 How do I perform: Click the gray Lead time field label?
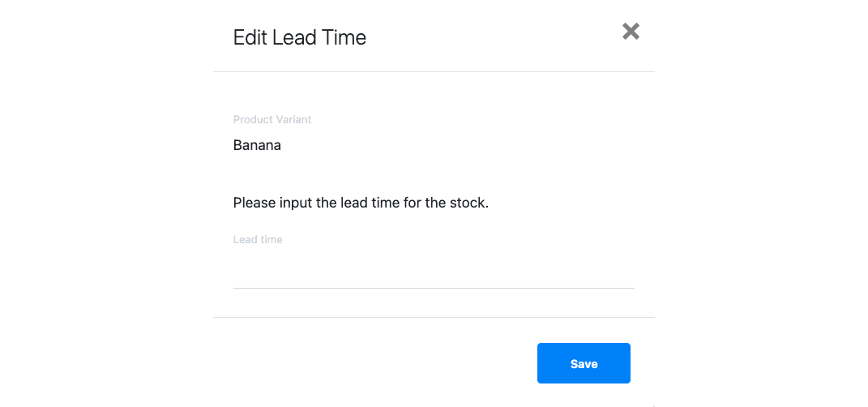click(258, 240)
